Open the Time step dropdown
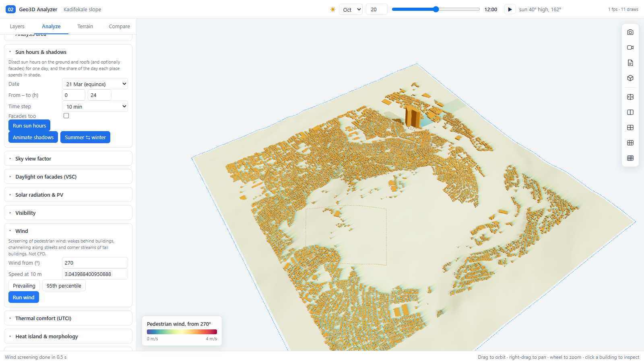The width and height of the screenshot is (644, 362). pyautogui.click(x=95, y=106)
